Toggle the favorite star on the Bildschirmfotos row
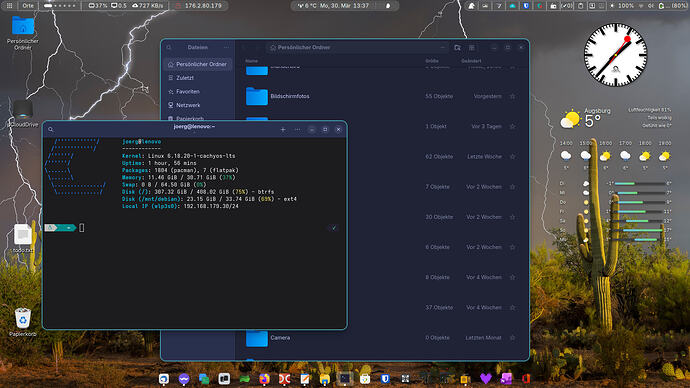 [x=513, y=96]
